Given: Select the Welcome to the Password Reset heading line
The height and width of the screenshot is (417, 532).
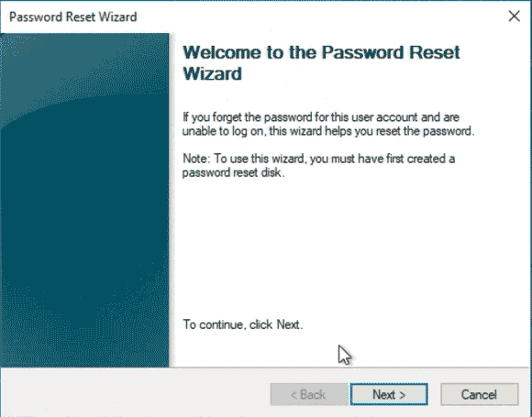Looking at the screenshot, I should 321,52.
